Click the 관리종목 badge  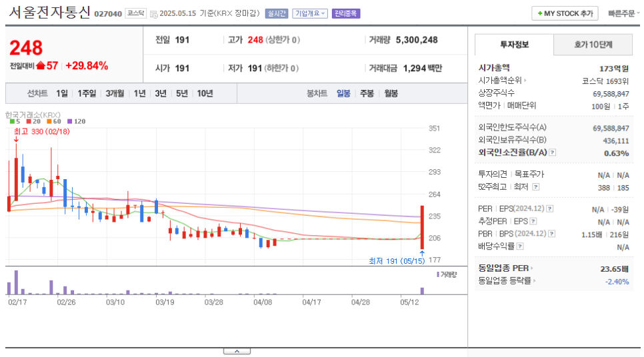346,13
